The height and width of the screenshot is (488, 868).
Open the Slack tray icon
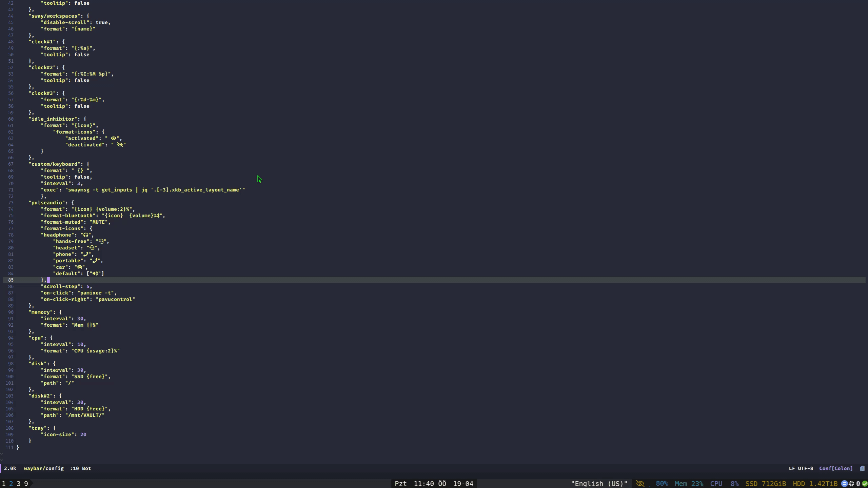[851, 484]
